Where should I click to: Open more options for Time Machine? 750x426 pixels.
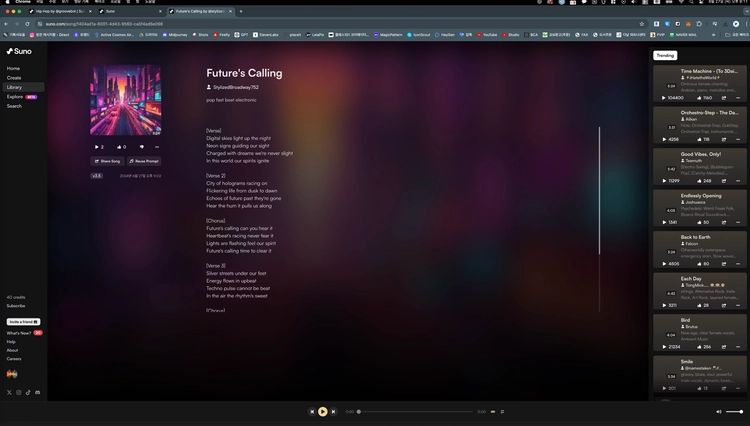[x=738, y=98]
